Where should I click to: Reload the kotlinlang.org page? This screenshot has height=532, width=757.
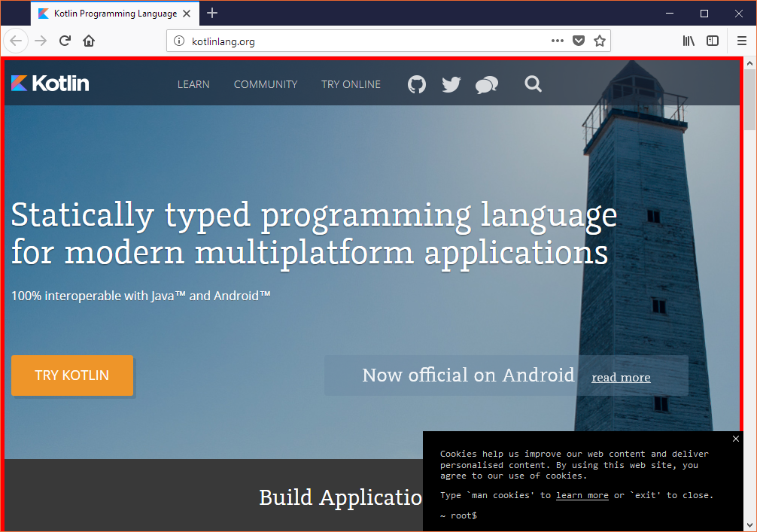click(x=65, y=41)
